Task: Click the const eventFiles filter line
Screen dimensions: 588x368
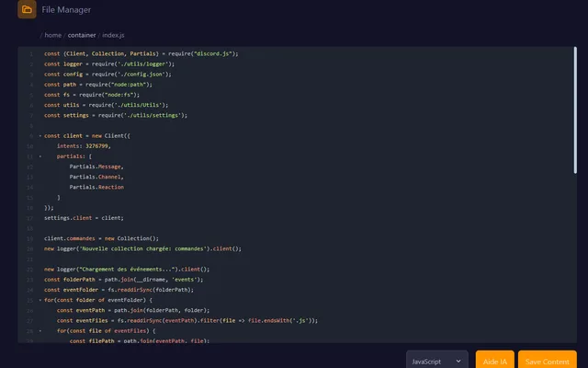Action: click(x=187, y=321)
